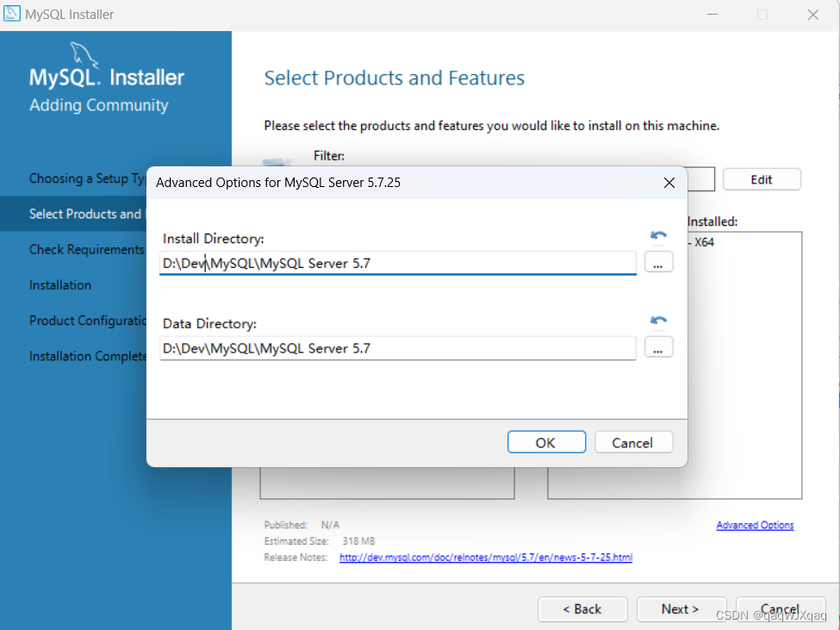Screen dimensions: 840x630
Task: Click the Install Directory label
Action: (x=213, y=239)
